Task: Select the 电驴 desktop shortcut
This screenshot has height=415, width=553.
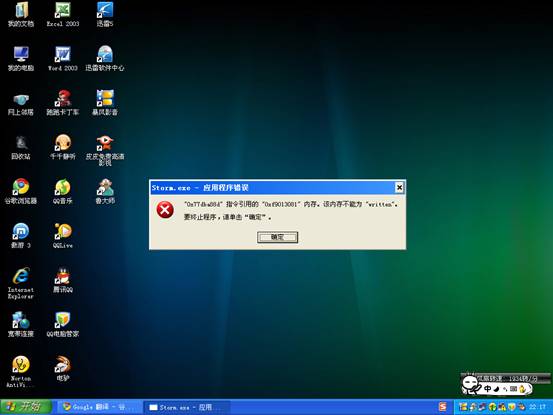Action: [63, 369]
